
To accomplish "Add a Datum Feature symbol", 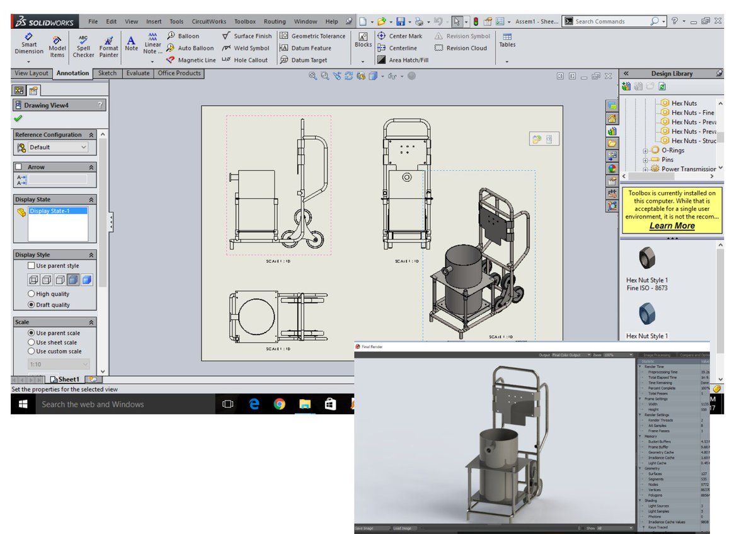I will (x=305, y=48).
